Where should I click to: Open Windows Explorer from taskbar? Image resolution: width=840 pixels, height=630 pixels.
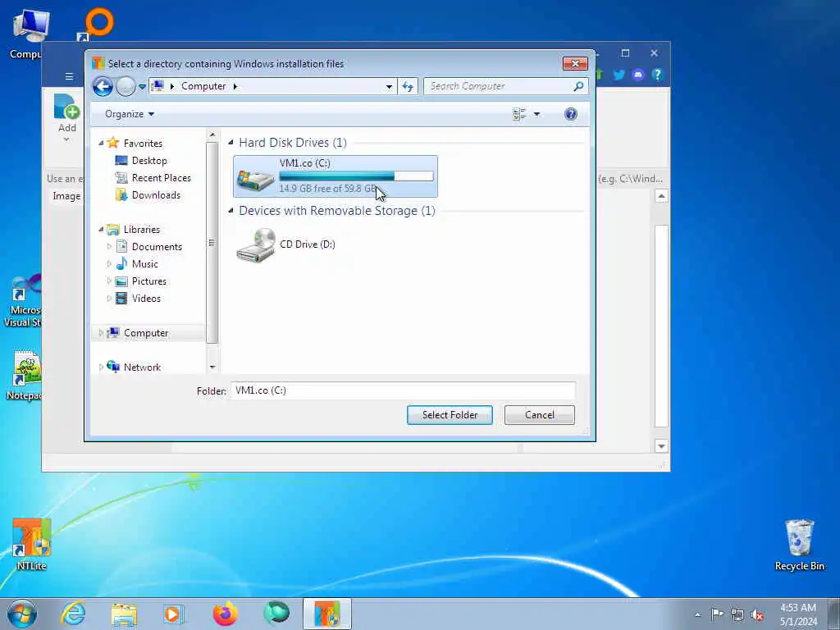click(125, 614)
